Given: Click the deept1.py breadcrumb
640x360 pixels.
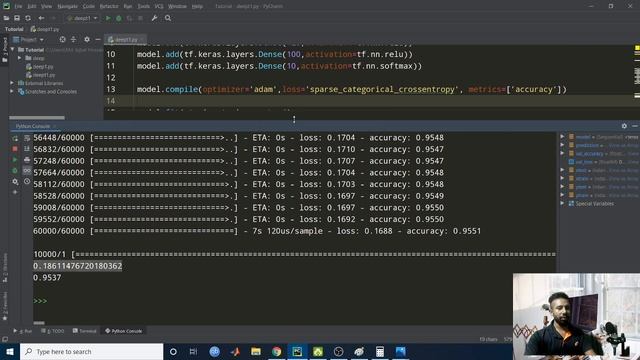Looking at the screenshot, I should [x=45, y=29].
